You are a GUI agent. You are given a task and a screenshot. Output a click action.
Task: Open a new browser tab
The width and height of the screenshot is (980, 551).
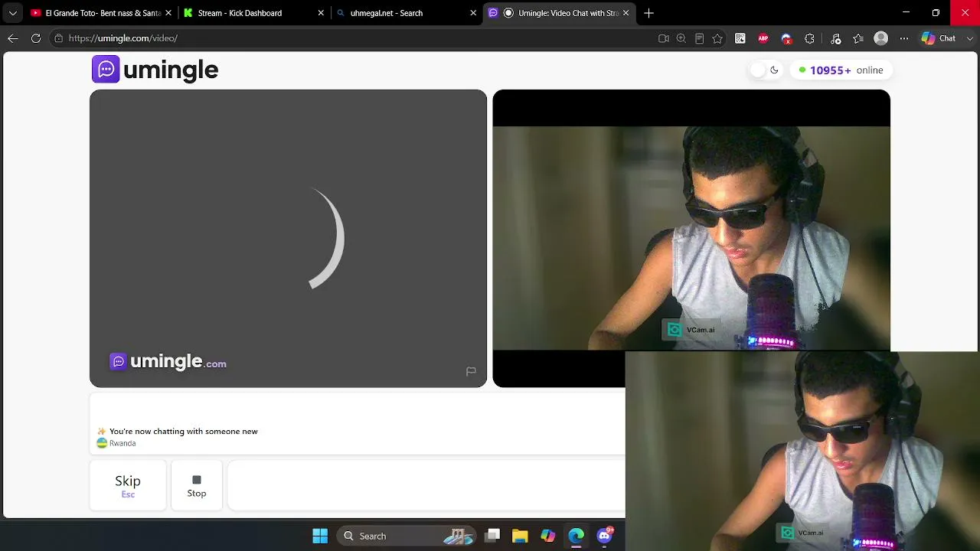tap(648, 13)
